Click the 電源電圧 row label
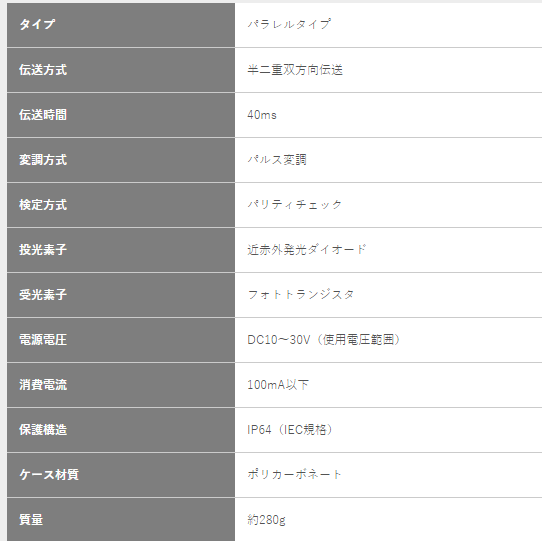Image resolution: width=542 pixels, height=541 pixels. [43, 339]
